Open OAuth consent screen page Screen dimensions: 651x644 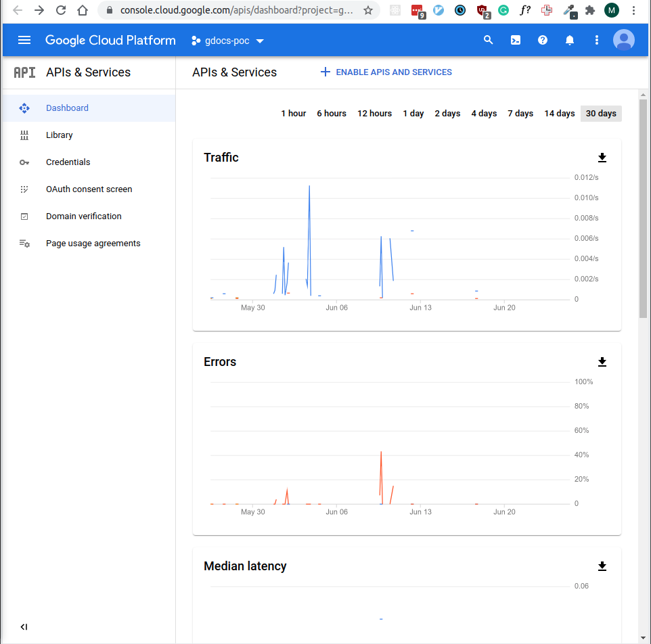[x=89, y=189]
